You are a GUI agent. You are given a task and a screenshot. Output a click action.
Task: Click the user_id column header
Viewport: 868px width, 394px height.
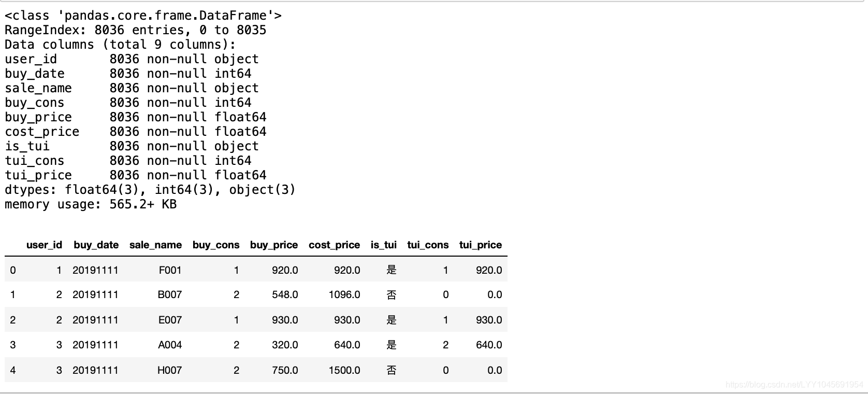[x=44, y=245]
